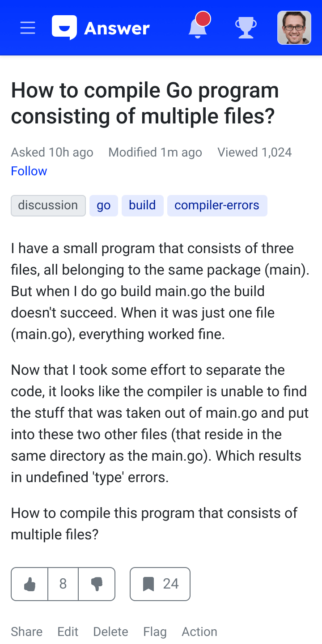Viewport: 322px width, 644px height.
Task: Upvote the question with thumbs up
Action: click(30, 584)
